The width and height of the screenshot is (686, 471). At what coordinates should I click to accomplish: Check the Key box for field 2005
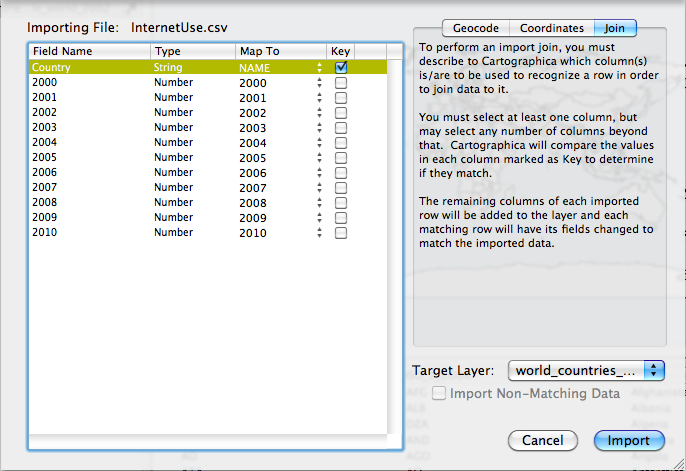(341, 158)
